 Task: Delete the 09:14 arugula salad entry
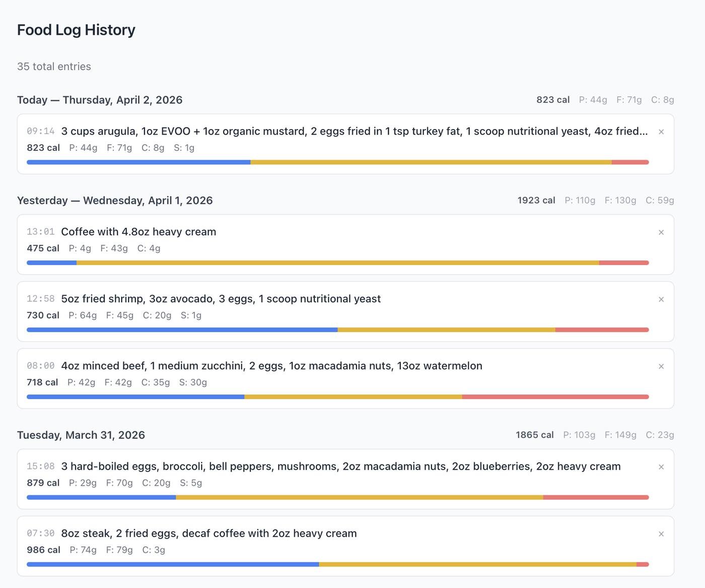click(661, 132)
